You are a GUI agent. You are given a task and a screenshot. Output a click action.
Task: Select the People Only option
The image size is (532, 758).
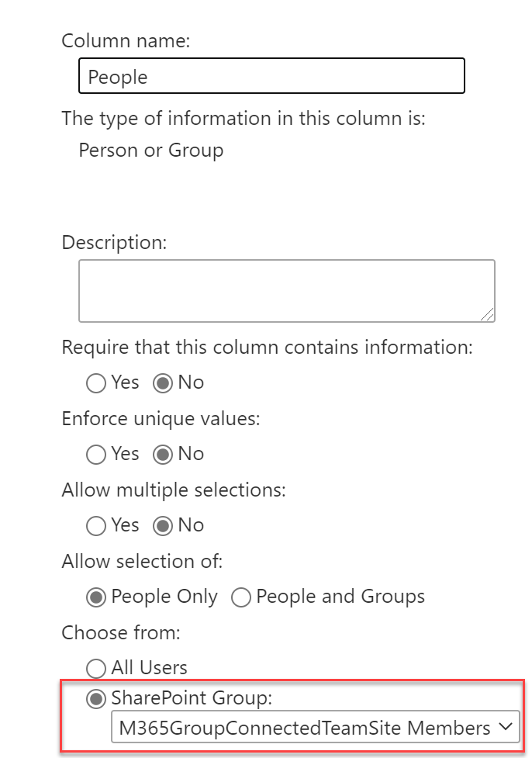pyautogui.click(x=96, y=597)
